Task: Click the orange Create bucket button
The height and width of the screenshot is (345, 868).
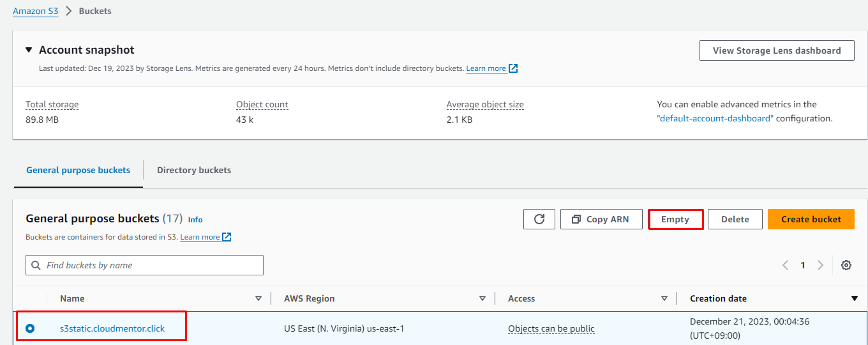Action: pos(811,219)
